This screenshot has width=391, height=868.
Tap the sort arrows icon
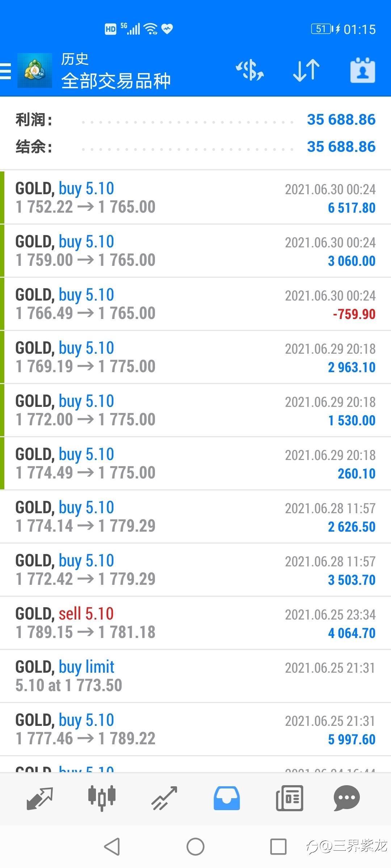coord(306,70)
